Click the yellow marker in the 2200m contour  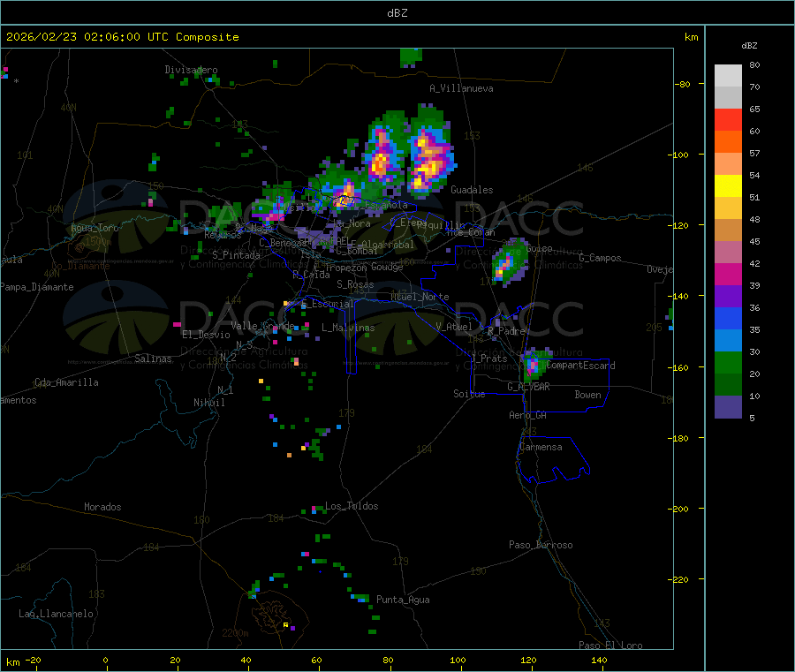[286, 625]
